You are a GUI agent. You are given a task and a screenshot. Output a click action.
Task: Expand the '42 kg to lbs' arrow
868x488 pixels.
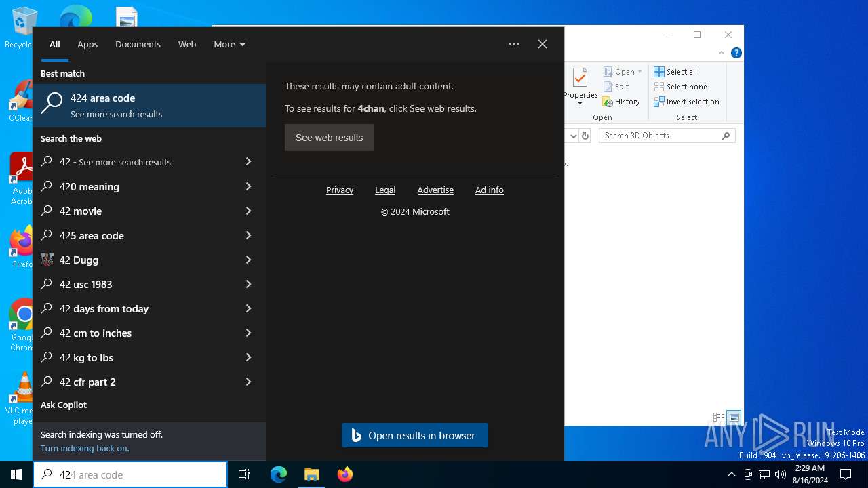[x=248, y=357]
